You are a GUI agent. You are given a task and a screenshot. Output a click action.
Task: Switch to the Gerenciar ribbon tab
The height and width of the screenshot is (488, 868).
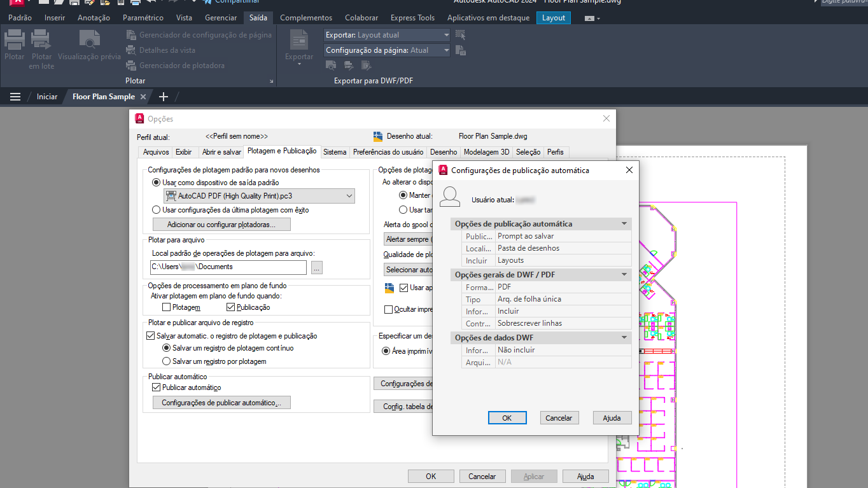221,18
